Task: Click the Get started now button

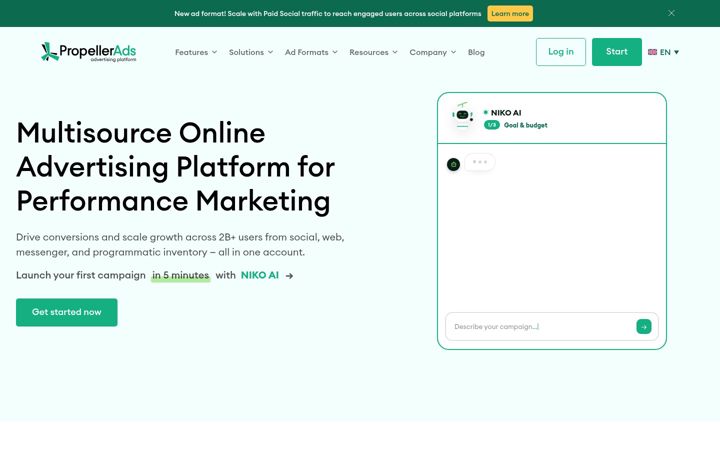Action: [x=67, y=312]
